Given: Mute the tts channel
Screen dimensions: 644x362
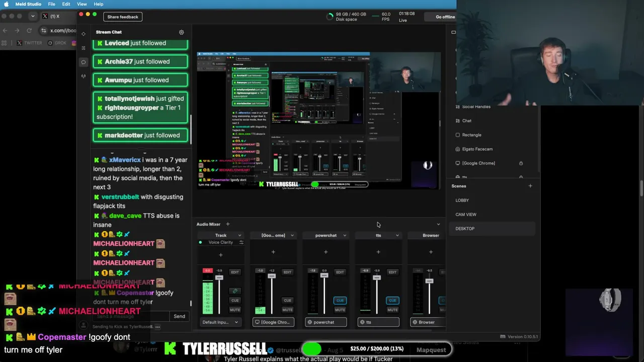Looking at the screenshot, I should pos(392,310).
